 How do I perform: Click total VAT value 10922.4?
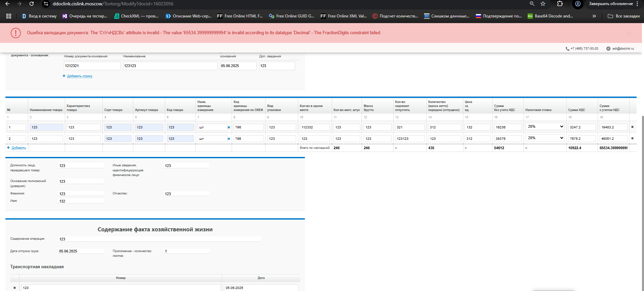(574, 148)
